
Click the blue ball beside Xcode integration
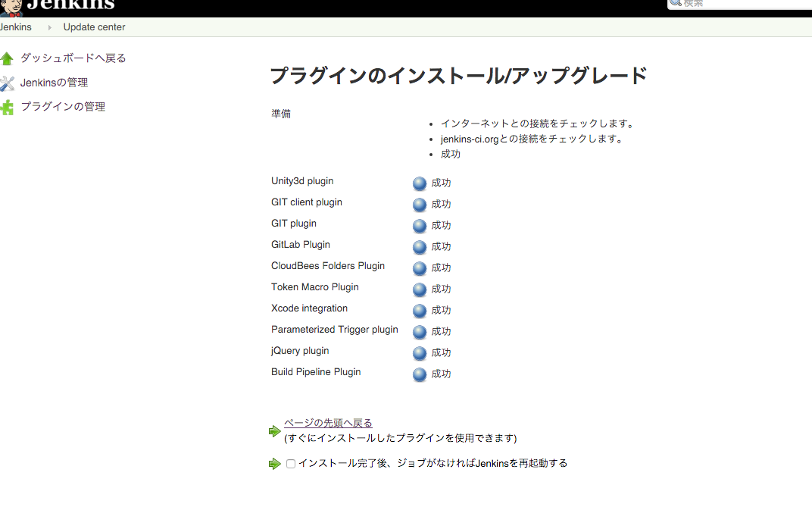420,311
